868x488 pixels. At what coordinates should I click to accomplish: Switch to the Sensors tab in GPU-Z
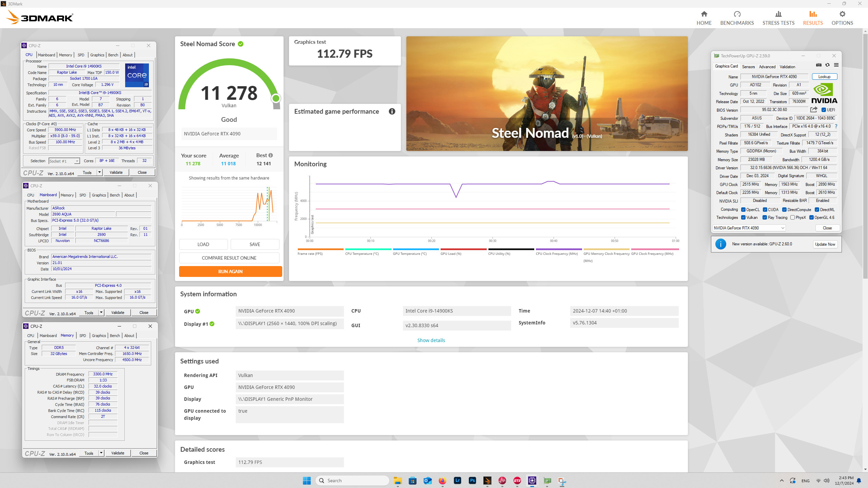(x=748, y=67)
